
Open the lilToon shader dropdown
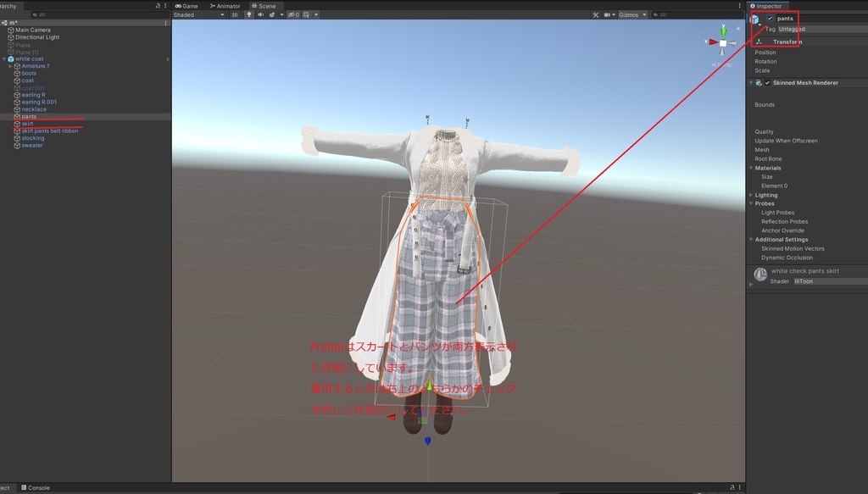(x=831, y=281)
